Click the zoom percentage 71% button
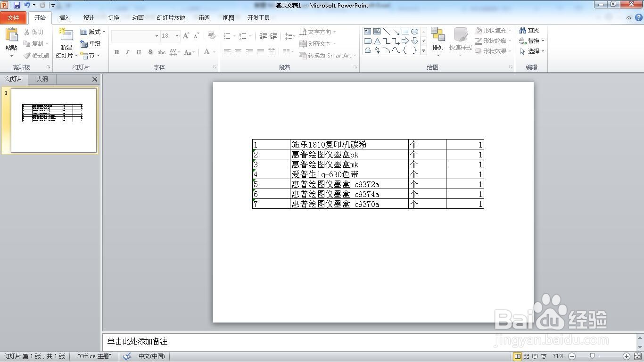Image resolution: width=644 pixels, height=362 pixels. coord(558,356)
